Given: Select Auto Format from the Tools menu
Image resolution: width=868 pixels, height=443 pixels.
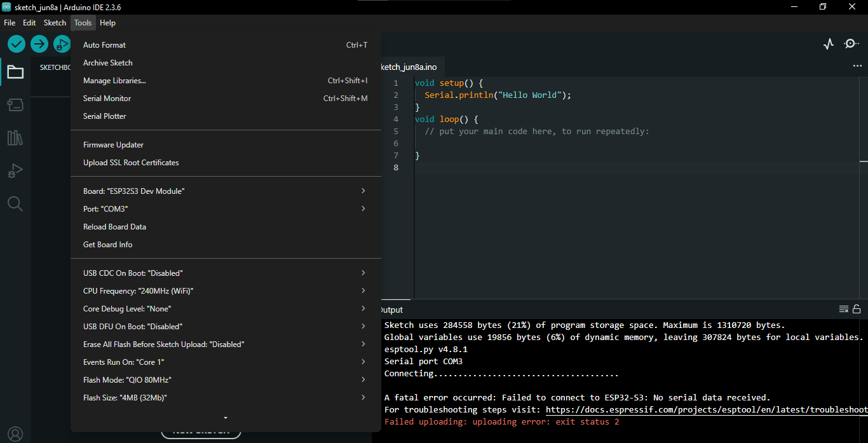Looking at the screenshot, I should [105, 45].
